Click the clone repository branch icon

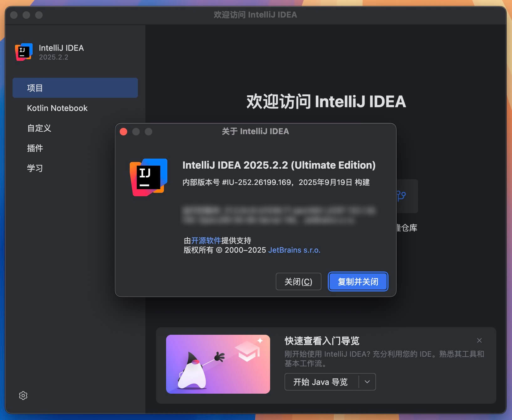point(402,196)
